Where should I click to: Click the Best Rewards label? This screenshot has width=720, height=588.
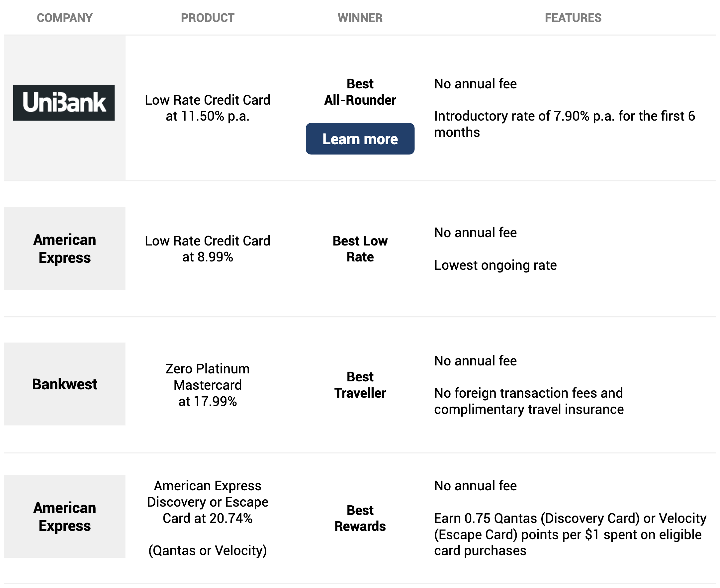click(360, 518)
